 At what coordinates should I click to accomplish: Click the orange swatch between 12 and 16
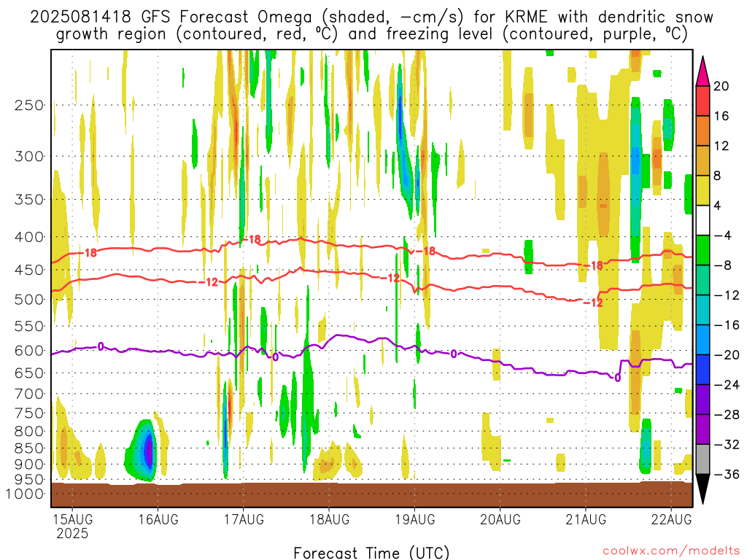tap(703, 131)
